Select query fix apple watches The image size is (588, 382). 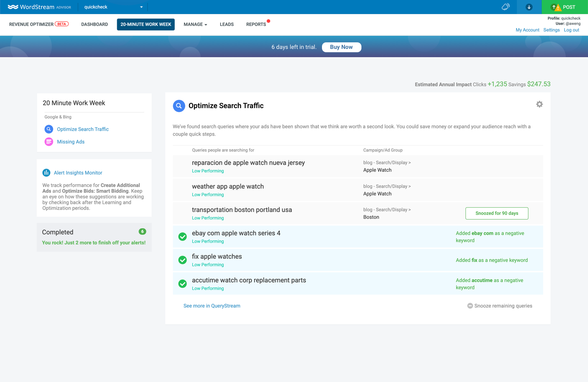[x=217, y=257]
